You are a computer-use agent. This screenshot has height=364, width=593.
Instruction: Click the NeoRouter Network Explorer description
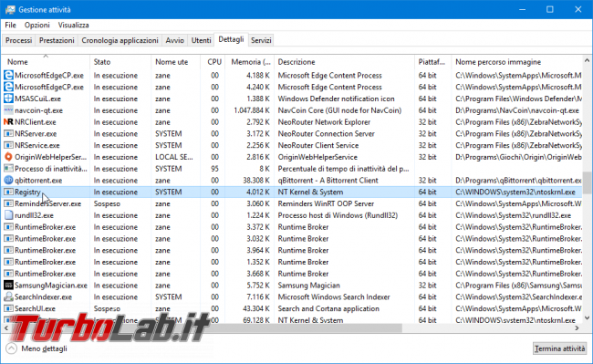coord(324,122)
